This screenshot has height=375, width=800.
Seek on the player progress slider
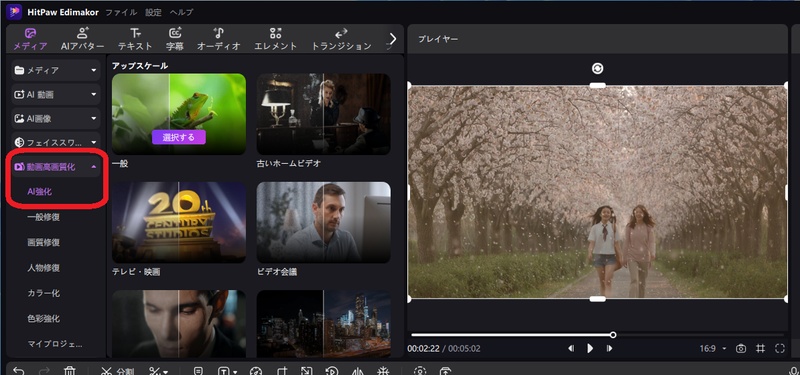(597, 335)
